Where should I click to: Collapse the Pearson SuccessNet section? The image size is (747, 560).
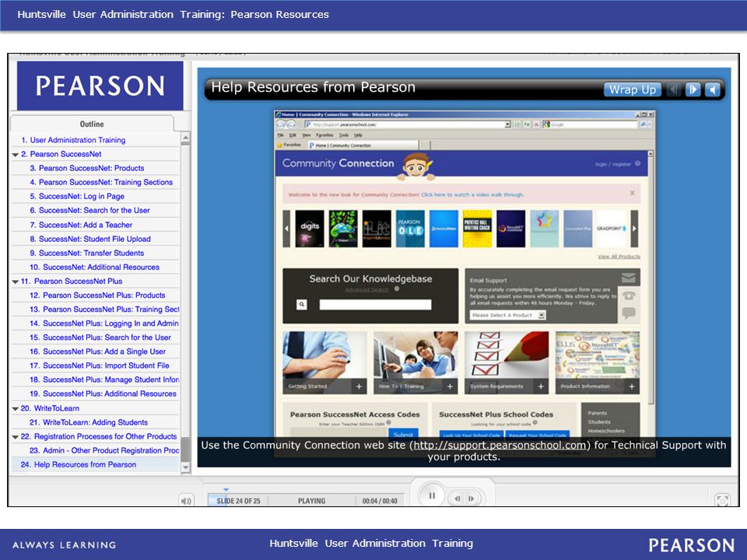pyautogui.click(x=16, y=155)
